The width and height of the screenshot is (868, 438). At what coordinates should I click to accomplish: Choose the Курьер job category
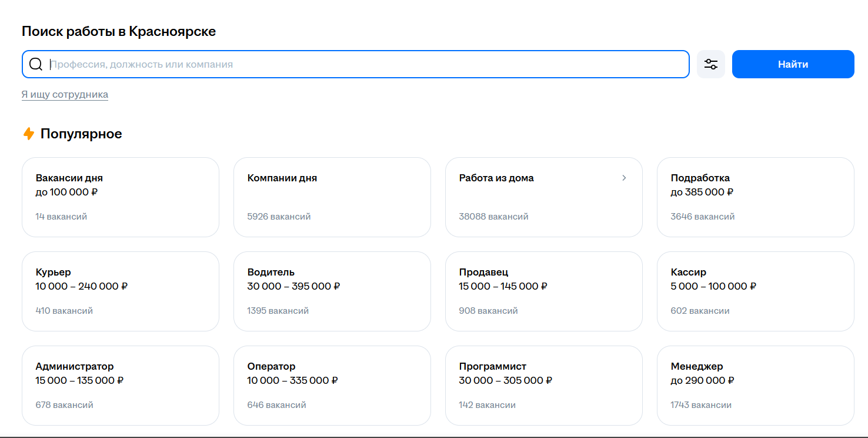121,291
